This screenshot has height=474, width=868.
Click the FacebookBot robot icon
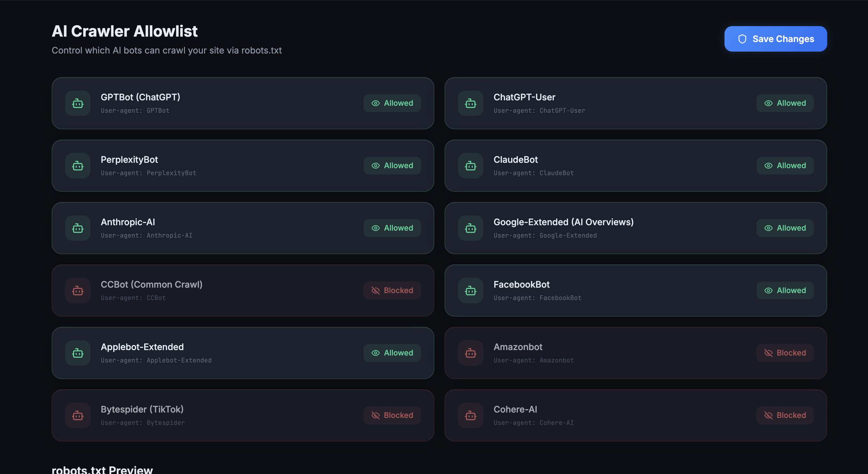click(x=470, y=290)
